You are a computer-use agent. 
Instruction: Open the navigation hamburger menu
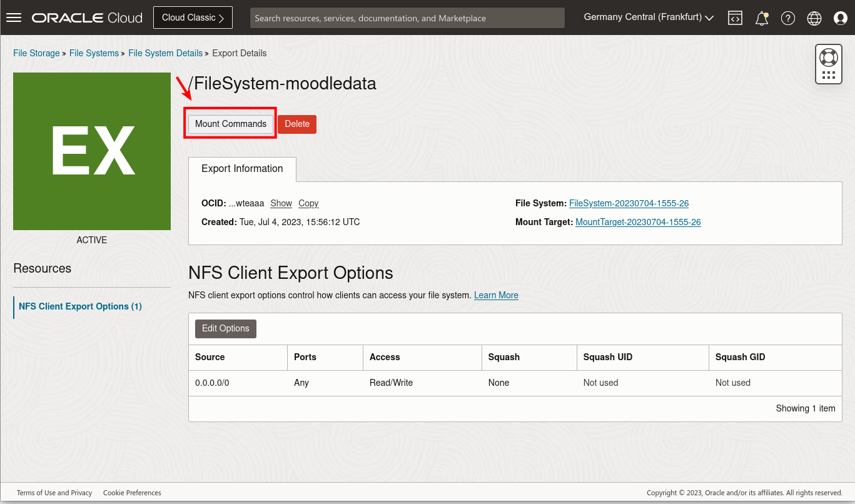click(x=14, y=17)
